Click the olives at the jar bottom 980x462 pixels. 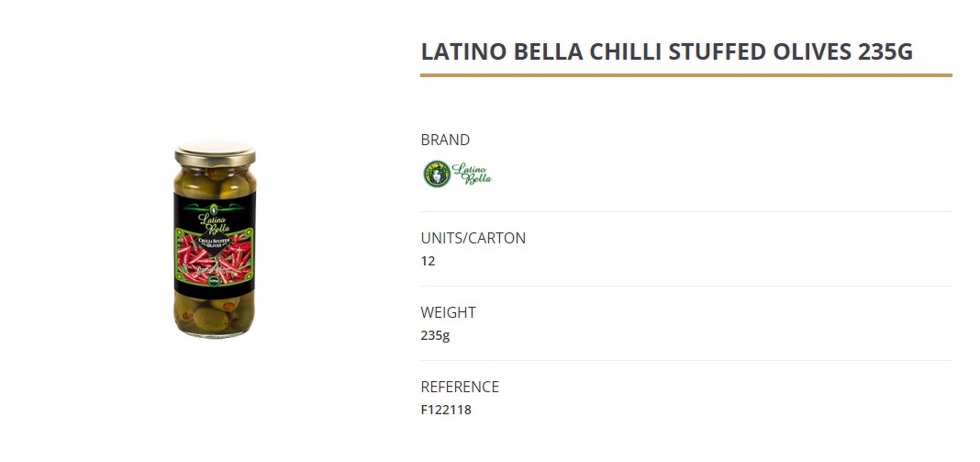pos(215,316)
